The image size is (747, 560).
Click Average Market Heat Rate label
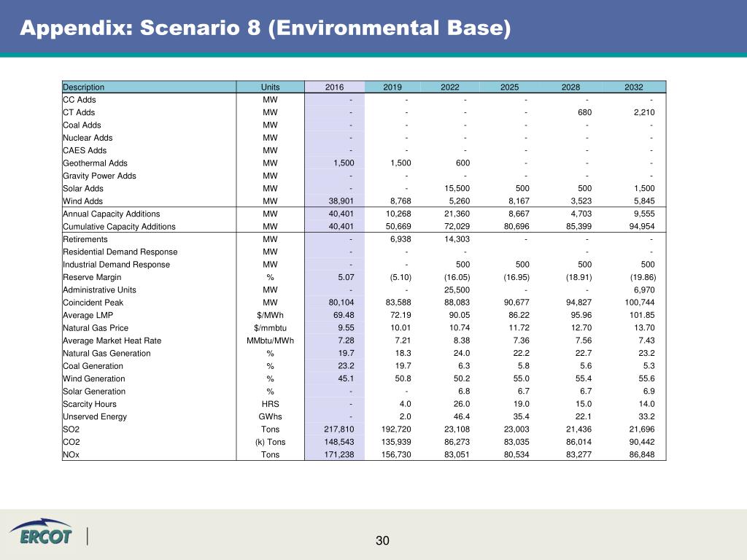[x=112, y=341]
